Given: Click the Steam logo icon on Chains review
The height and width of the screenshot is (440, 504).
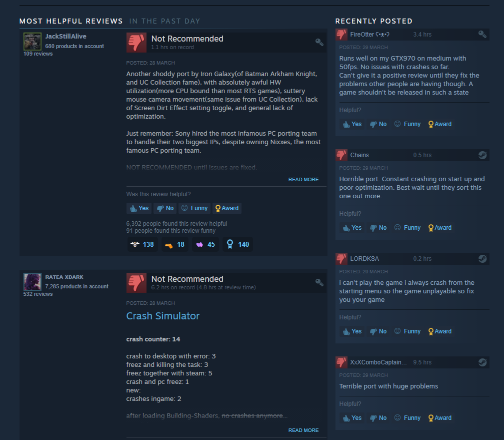Looking at the screenshot, I should [482, 155].
